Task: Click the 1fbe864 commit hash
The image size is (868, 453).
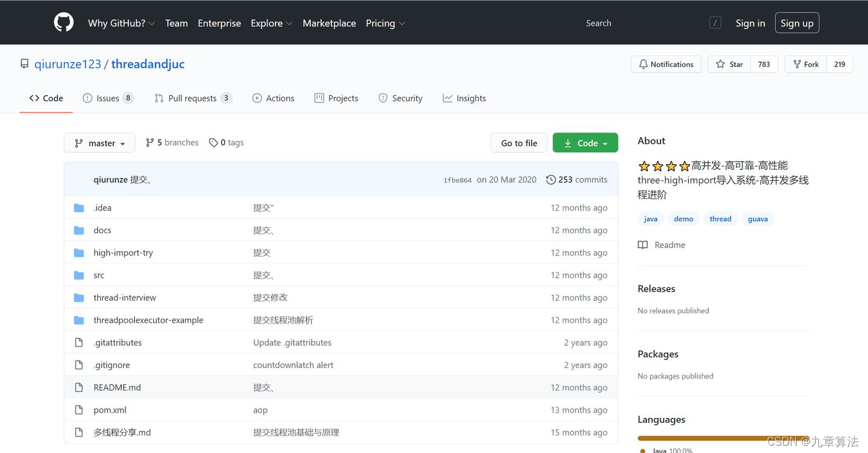Action: (x=458, y=180)
